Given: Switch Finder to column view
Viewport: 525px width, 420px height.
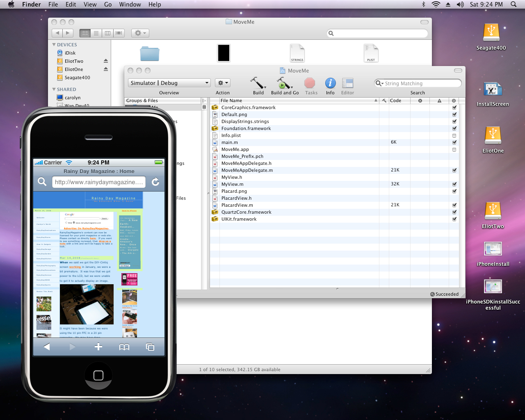Looking at the screenshot, I should [107, 33].
